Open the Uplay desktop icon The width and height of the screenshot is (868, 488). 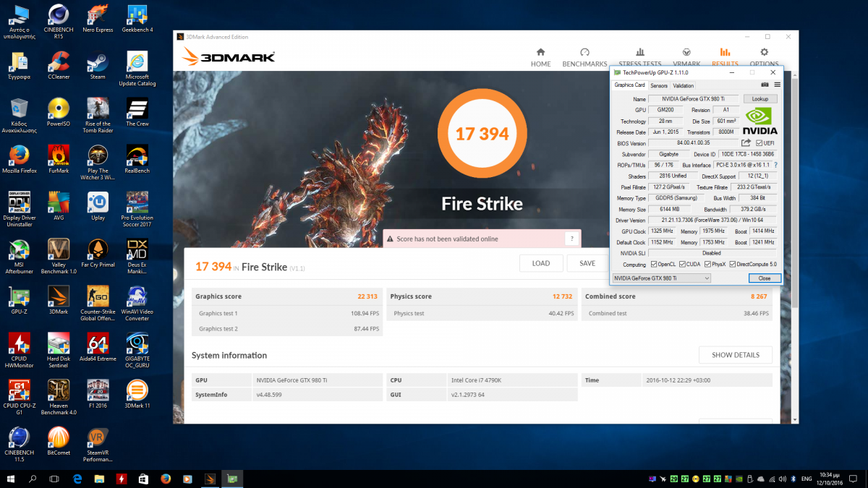pyautogui.click(x=98, y=206)
